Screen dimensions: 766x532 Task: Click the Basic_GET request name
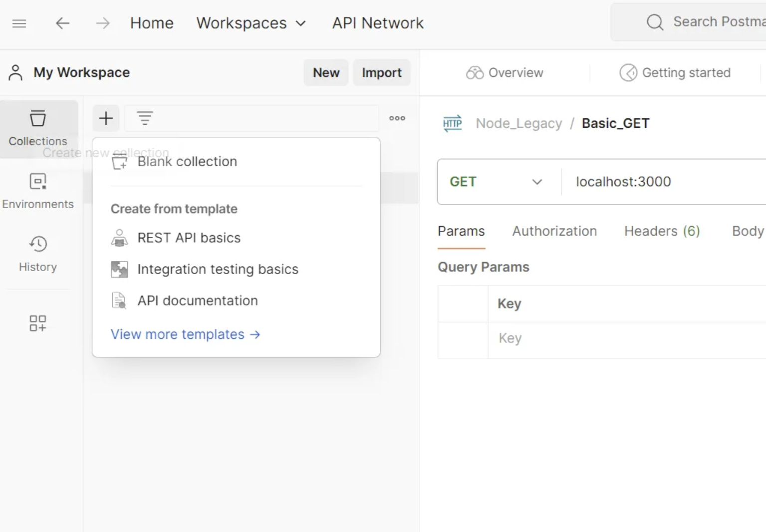coord(615,123)
